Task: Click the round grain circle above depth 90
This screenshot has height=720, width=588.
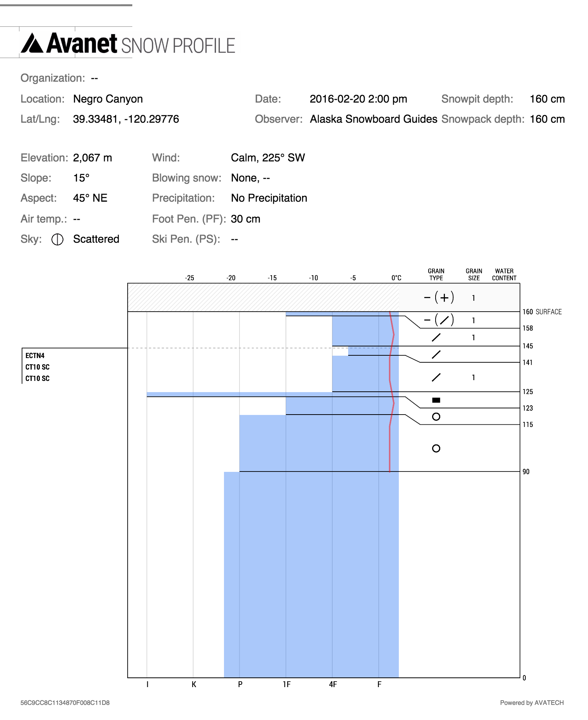Action: pyautogui.click(x=436, y=449)
